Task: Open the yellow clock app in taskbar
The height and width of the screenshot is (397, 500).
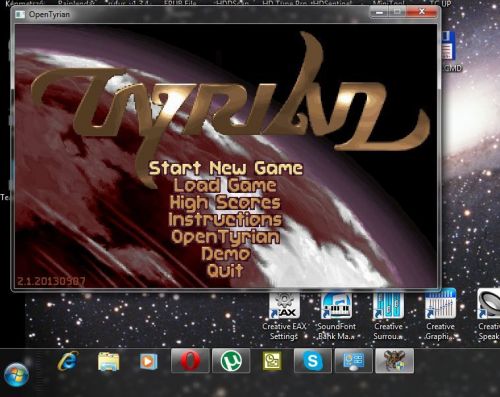Action: [272, 361]
